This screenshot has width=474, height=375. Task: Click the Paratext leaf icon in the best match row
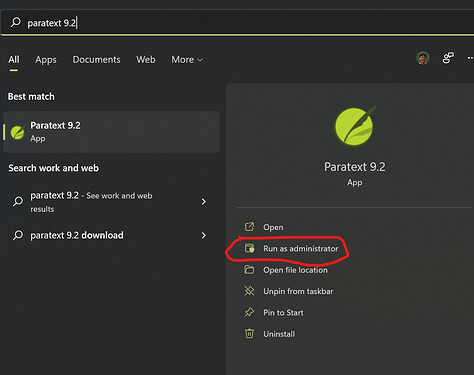point(18,132)
